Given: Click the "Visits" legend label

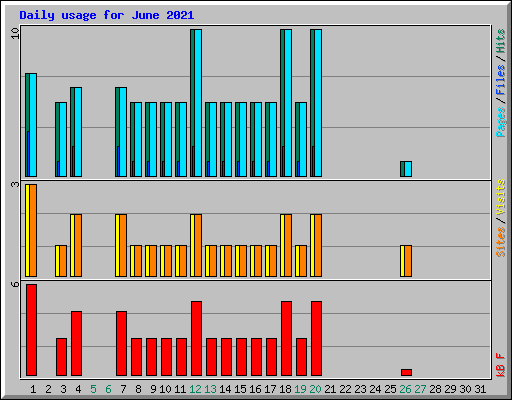Looking at the screenshot, I should pyautogui.click(x=500, y=198).
